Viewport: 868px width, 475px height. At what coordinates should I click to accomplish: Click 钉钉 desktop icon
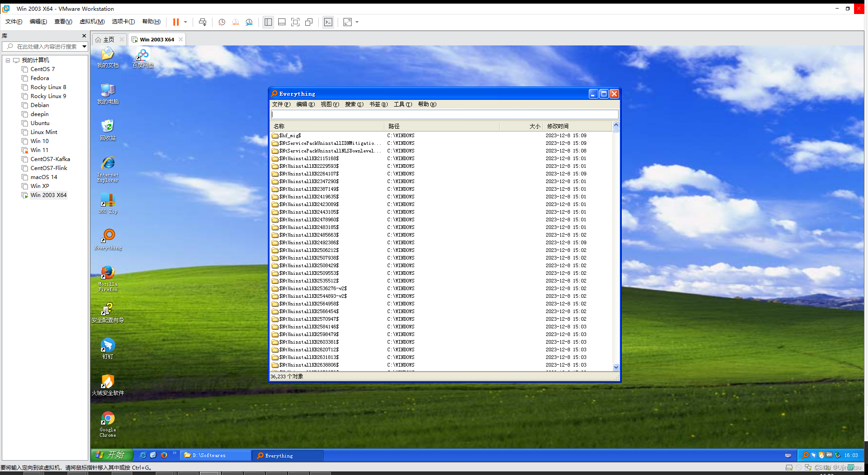pyautogui.click(x=108, y=349)
